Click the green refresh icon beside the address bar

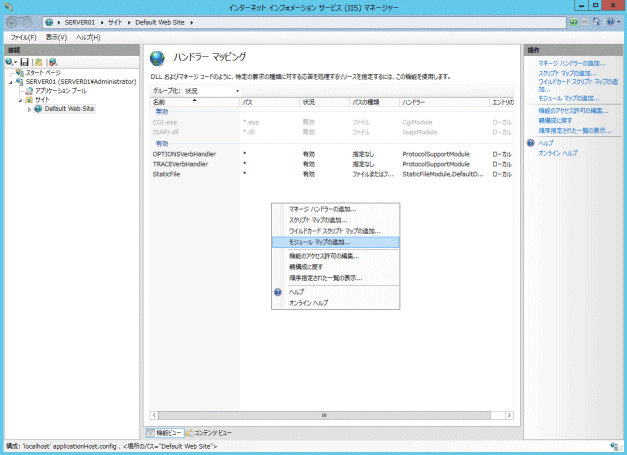(573, 22)
